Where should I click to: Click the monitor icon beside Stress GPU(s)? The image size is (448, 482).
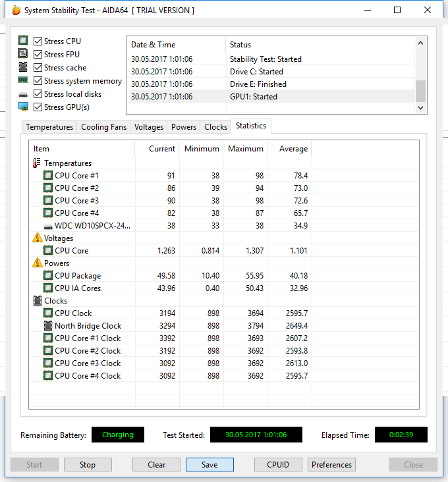pyautogui.click(x=23, y=107)
